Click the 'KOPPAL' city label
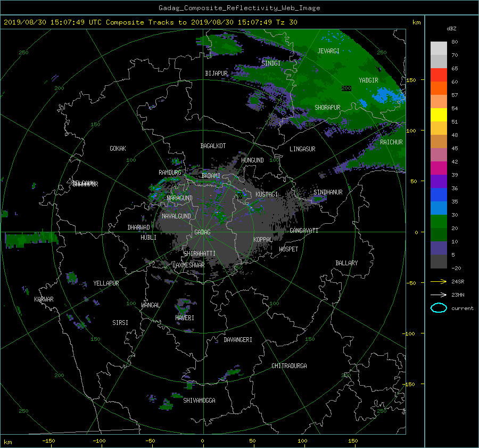Screen dimensions: 479x448 263,240
